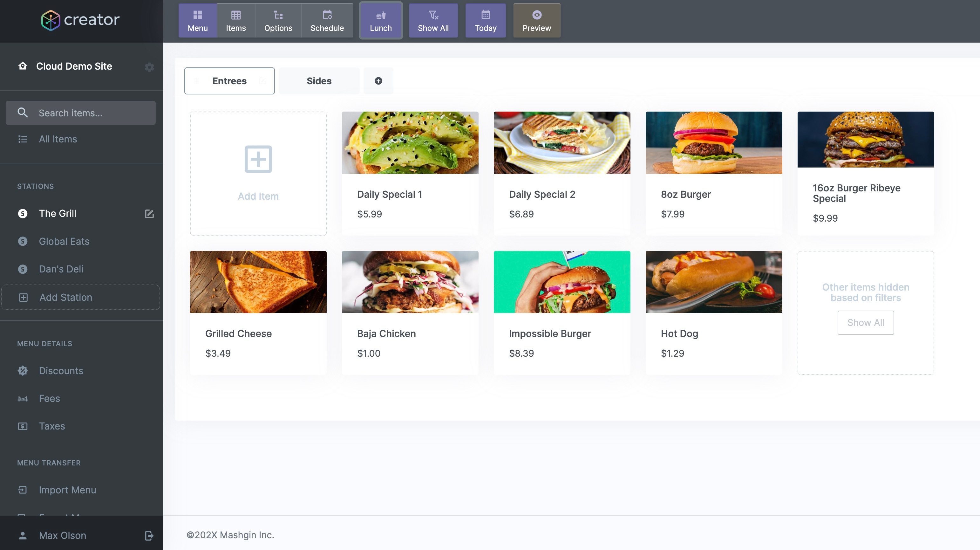Open Discounts in Menu Details
This screenshot has width=980, height=550.
pos(61,371)
